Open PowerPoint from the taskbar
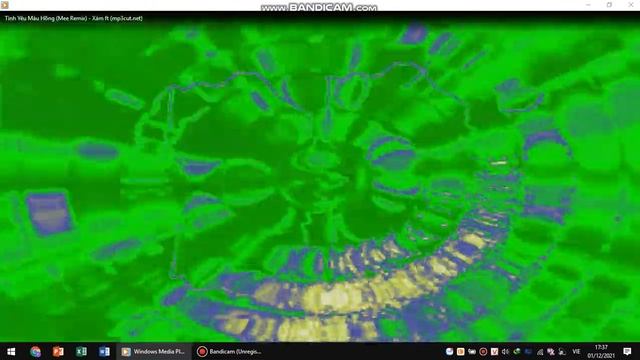Image resolution: width=640 pixels, height=360 pixels. 58,351
